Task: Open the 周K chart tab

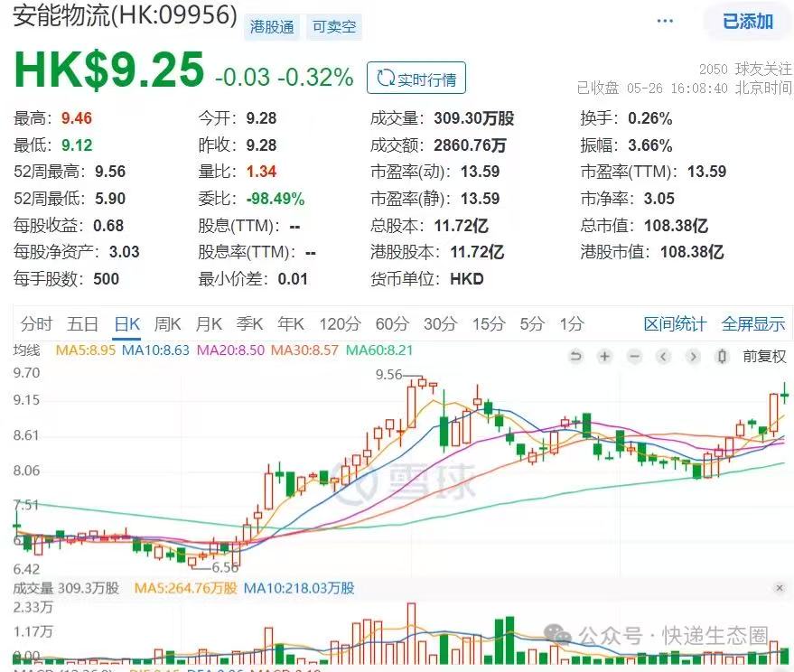Action: click(168, 323)
